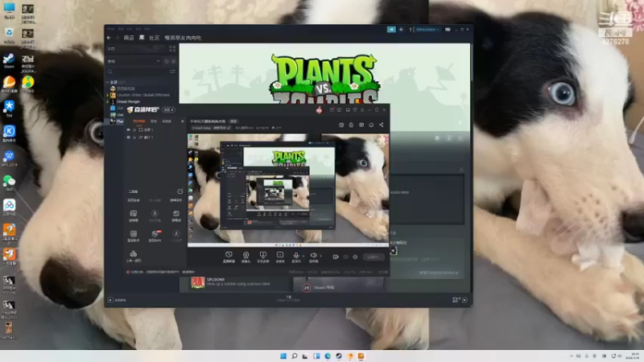Click the lock icon in streaming app header
The width and height of the screenshot is (644, 362).
[x=351, y=125]
